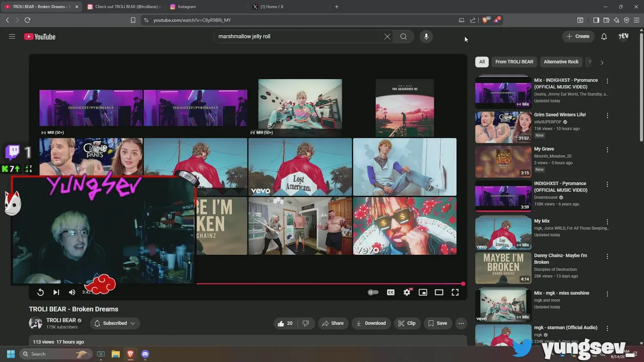The height and width of the screenshot is (362, 644).
Task: Open Brave Leo AI assistant icon
Action: click(616, 20)
